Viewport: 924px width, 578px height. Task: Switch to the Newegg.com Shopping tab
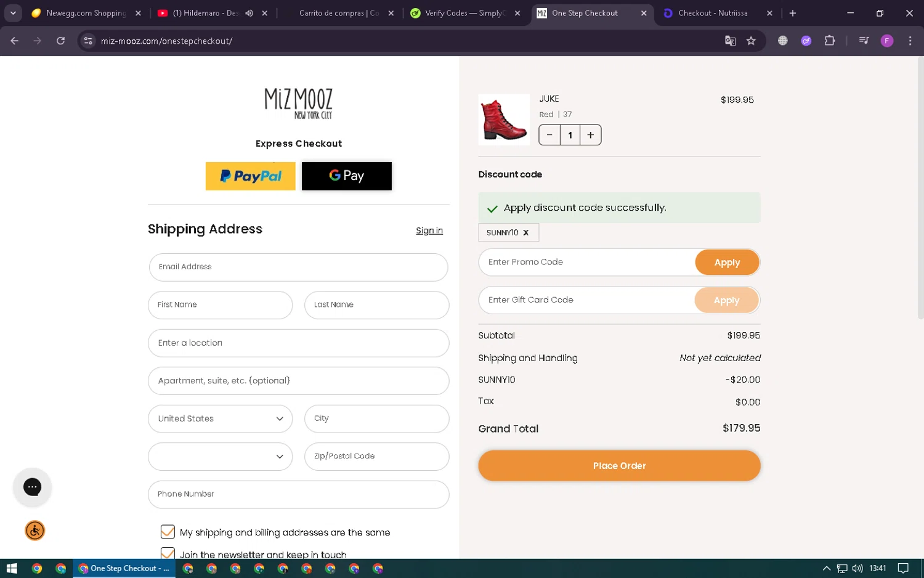click(x=86, y=13)
